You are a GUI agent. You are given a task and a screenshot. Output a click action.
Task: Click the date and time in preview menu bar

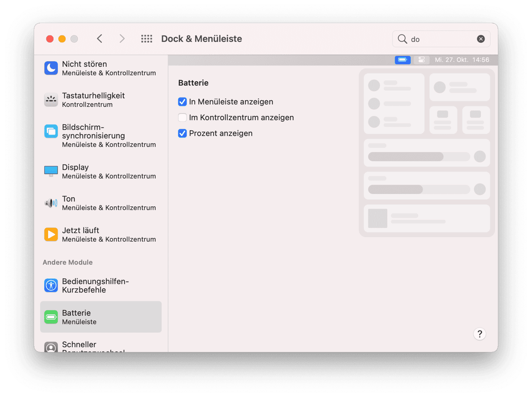(462, 60)
